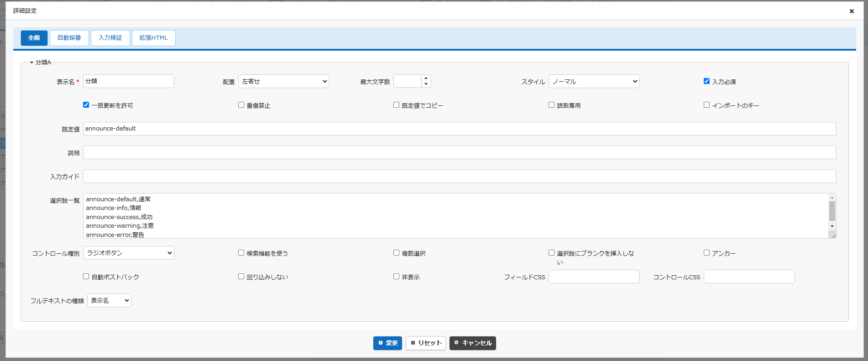Increase 最大文字数 with the up arrow

click(426, 78)
